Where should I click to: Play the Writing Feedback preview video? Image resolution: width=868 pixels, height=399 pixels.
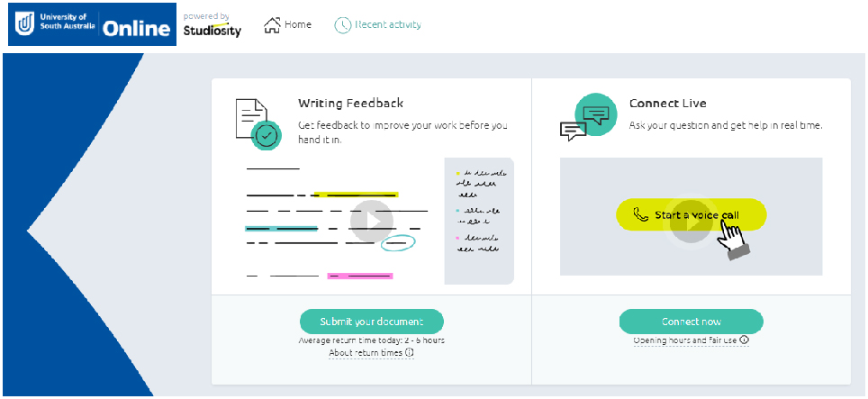pos(372,222)
